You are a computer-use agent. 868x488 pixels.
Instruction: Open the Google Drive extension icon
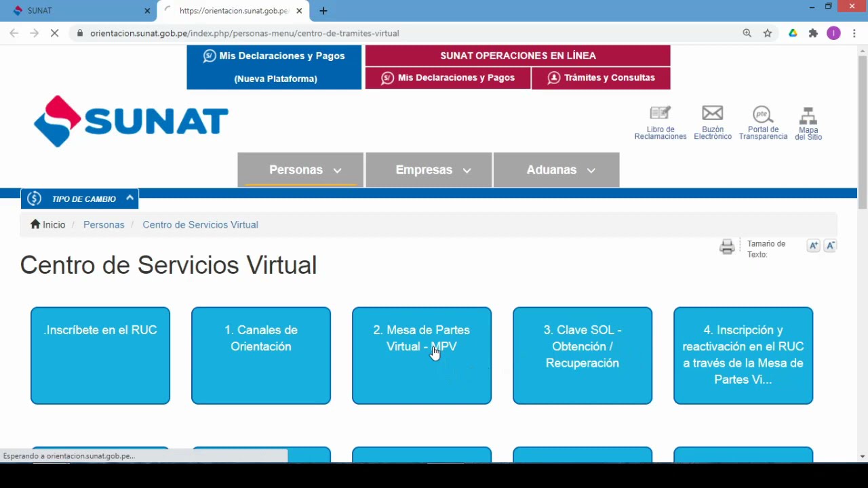click(x=793, y=33)
